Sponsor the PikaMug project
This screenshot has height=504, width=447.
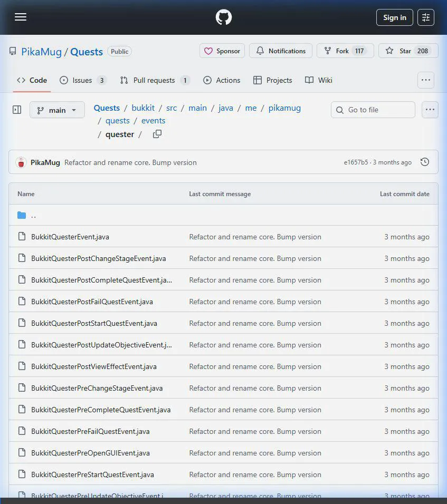(x=222, y=51)
